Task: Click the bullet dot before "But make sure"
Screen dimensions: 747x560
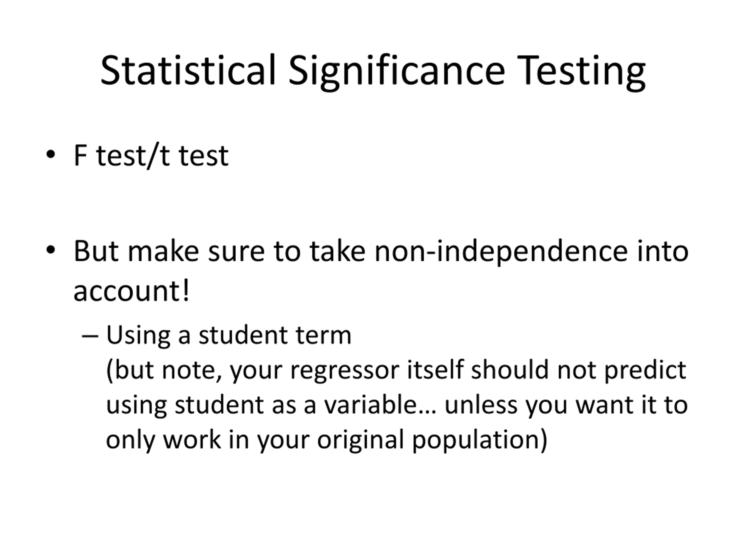Action: click(x=51, y=251)
